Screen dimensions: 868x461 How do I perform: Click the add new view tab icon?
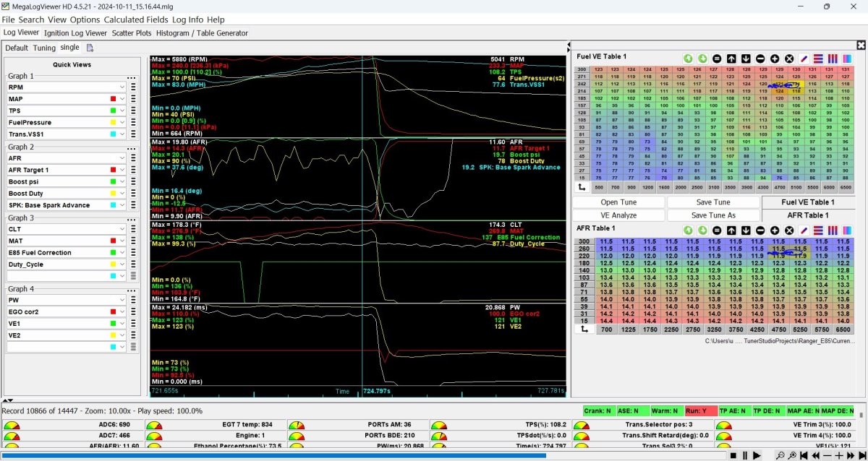click(90, 48)
